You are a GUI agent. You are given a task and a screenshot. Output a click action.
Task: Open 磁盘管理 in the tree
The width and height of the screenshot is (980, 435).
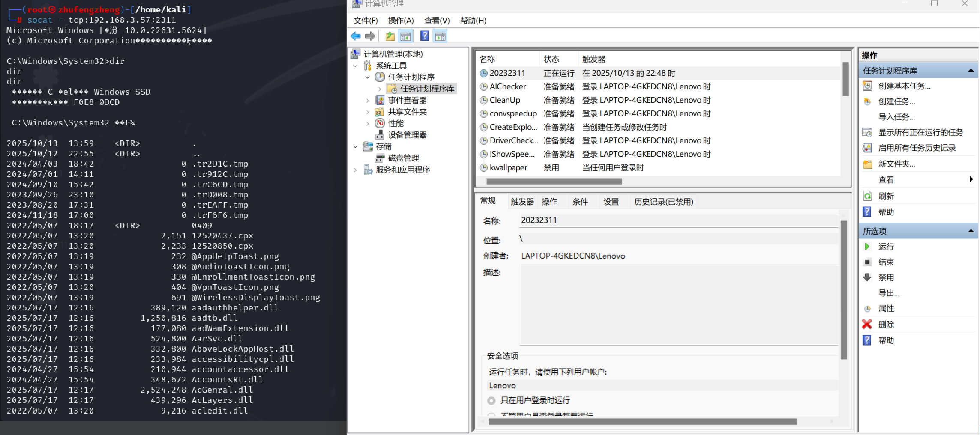coord(403,158)
